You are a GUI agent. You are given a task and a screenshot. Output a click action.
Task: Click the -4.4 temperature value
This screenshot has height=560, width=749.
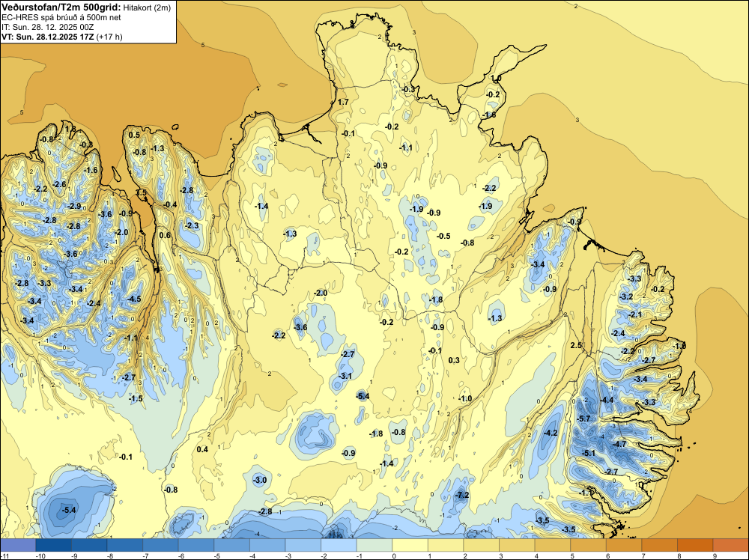(606, 400)
